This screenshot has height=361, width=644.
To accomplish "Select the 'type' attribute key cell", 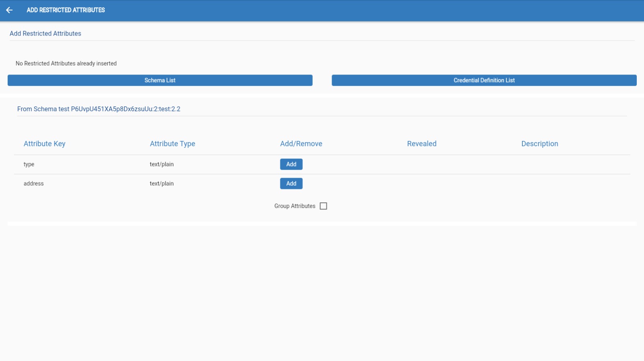I will tap(29, 164).
